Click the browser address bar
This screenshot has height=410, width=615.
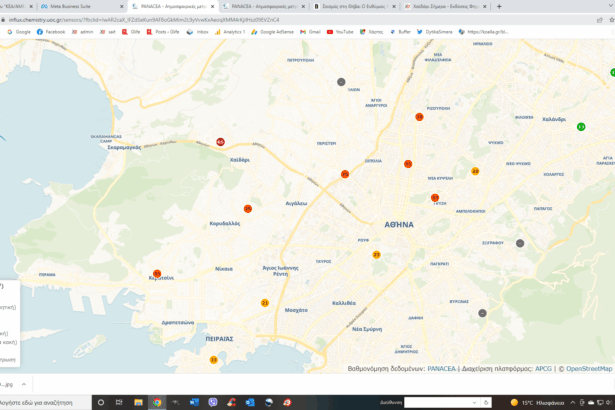click(200, 19)
